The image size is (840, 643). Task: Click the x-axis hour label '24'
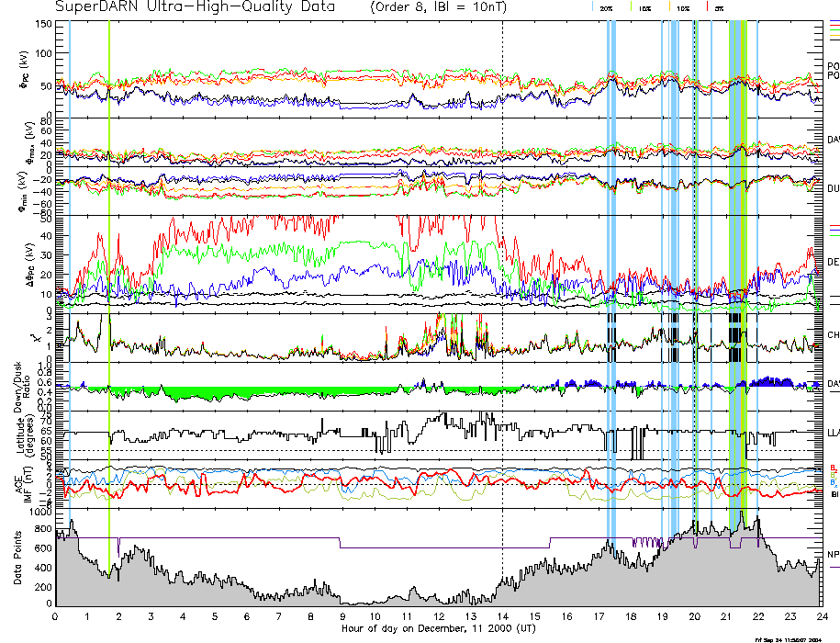tap(822, 616)
